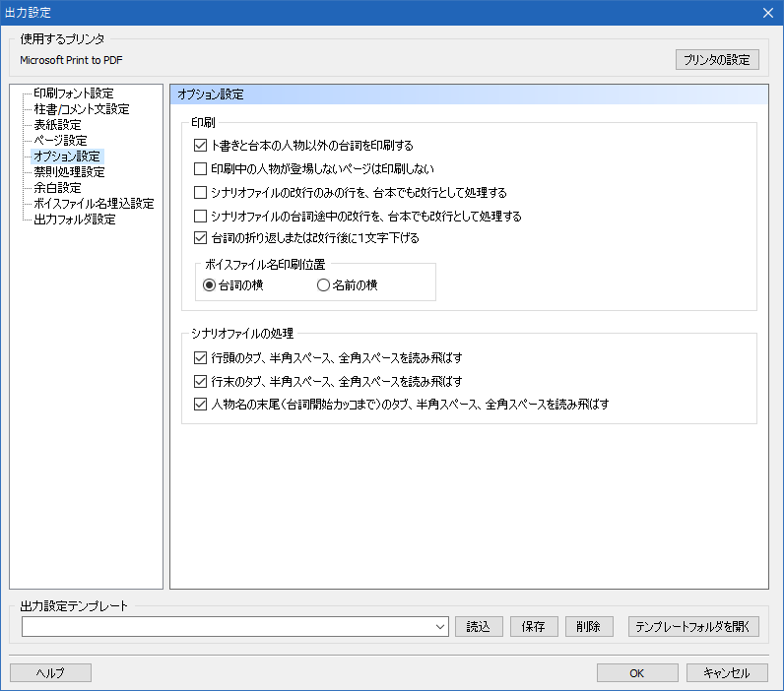The image size is (784, 691).
Task: Click the 保存 template button
Action: (534, 627)
